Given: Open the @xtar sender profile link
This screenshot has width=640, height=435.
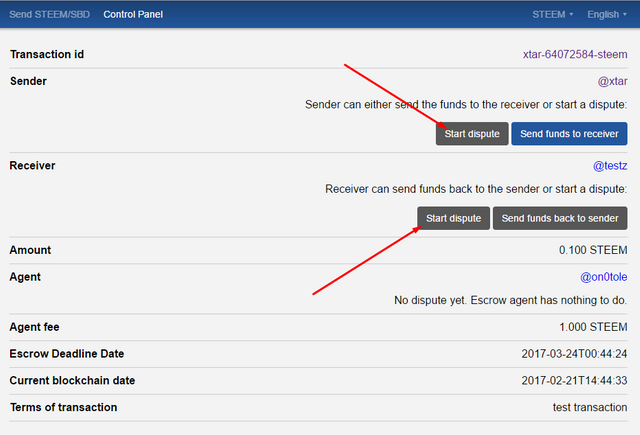Looking at the screenshot, I should (612, 81).
